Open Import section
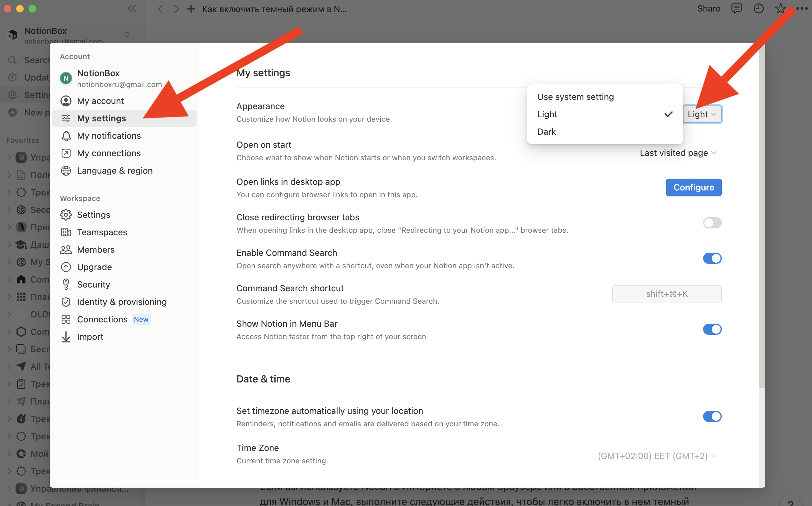The width and height of the screenshot is (812, 506). coord(124,337)
